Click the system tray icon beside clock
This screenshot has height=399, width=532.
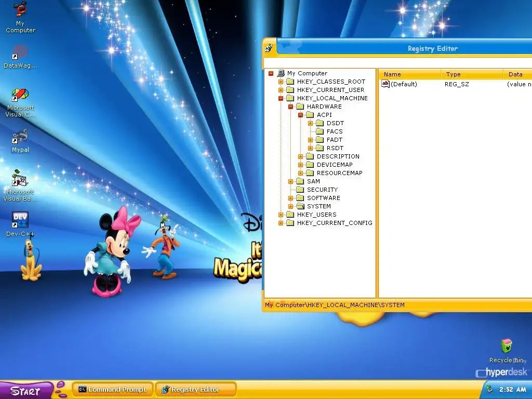tap(489, 389)
